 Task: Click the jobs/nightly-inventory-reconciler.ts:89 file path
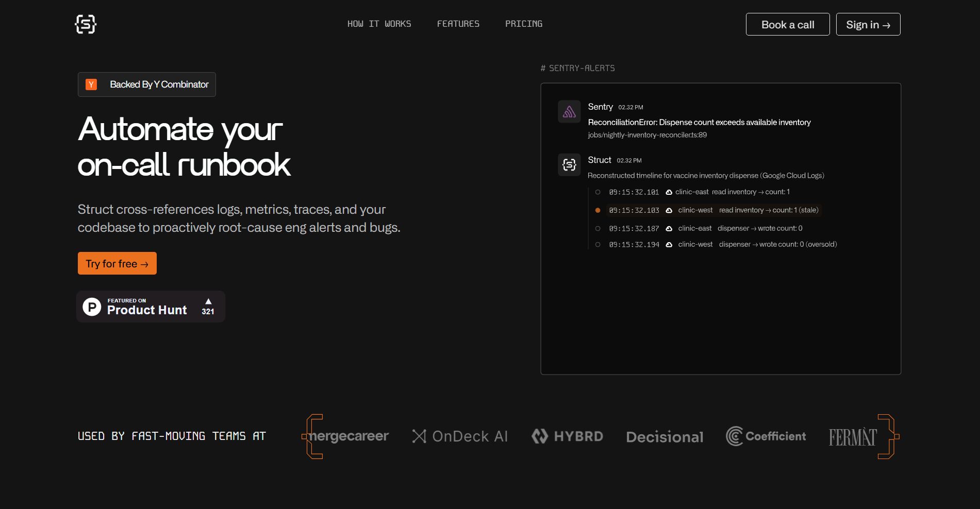[x=647, y=135]
